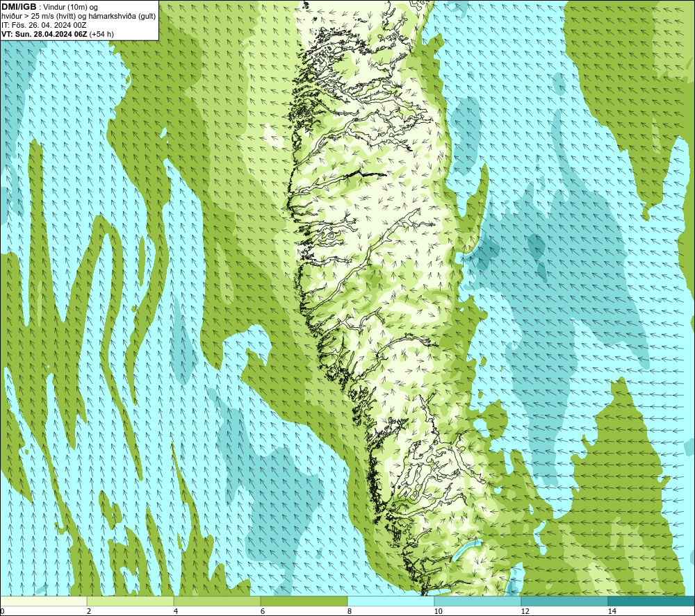Click the DMI/IGB title text

pyautogui.click(x=19, y=7)
